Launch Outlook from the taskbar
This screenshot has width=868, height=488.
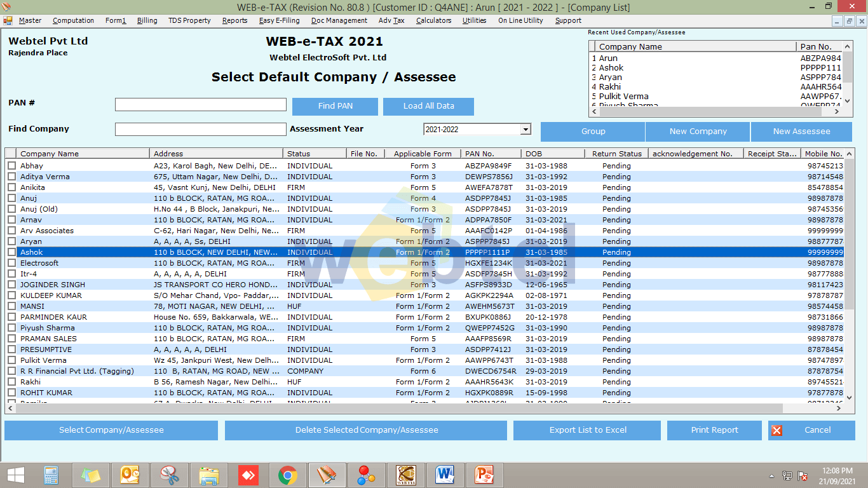click(x=130, y=475)
